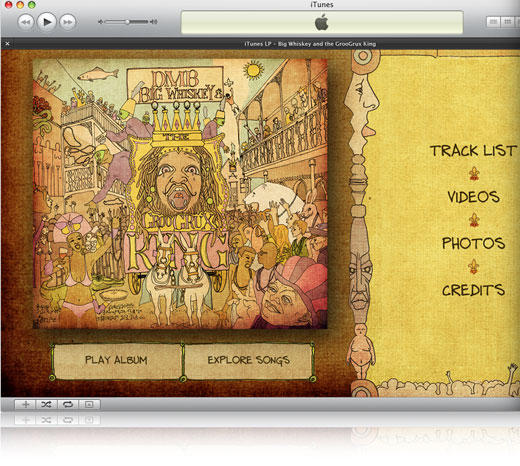This screenshot has height=466, width=520.
Task: Open the Photos section
Action: coord(473,243)
